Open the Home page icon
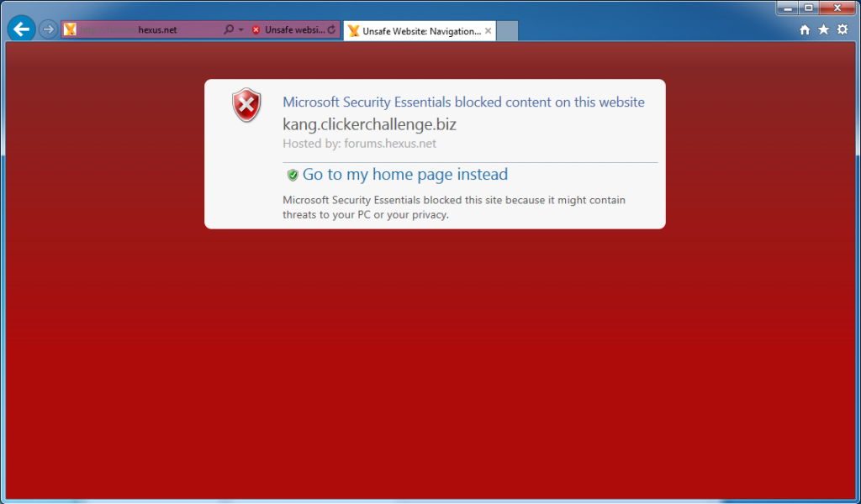The image size is (861, 504). [x=805, y=30]
